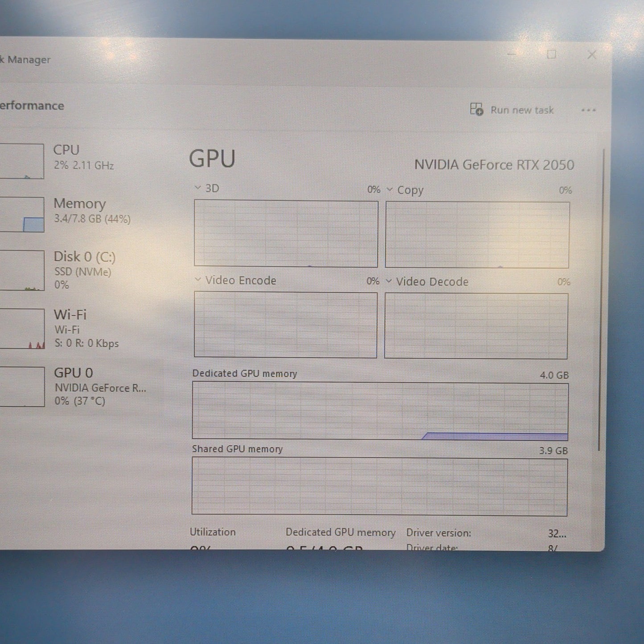Click the large GPU heading
The image size is (644, 644).
(212, 159)
